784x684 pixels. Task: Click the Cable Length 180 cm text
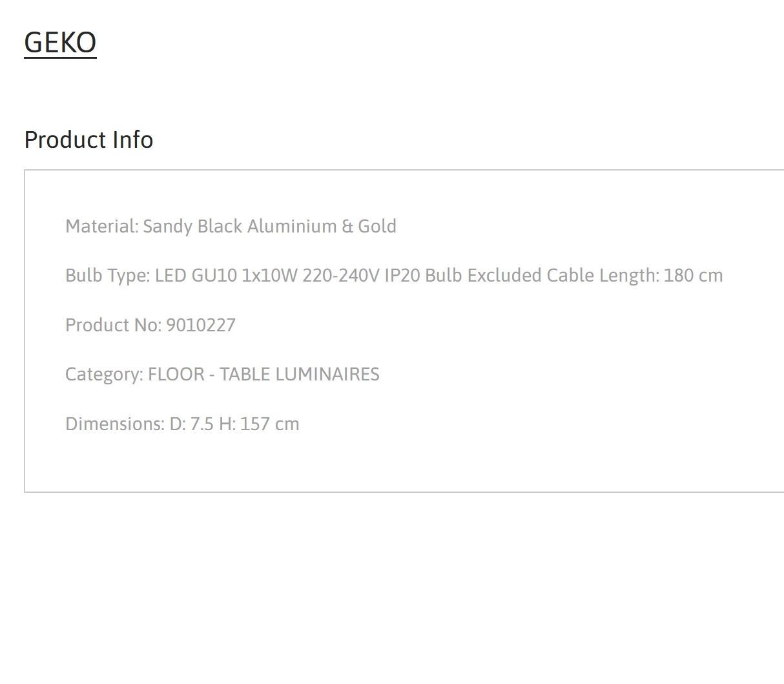pyautogui.click(x=635, y=275)
